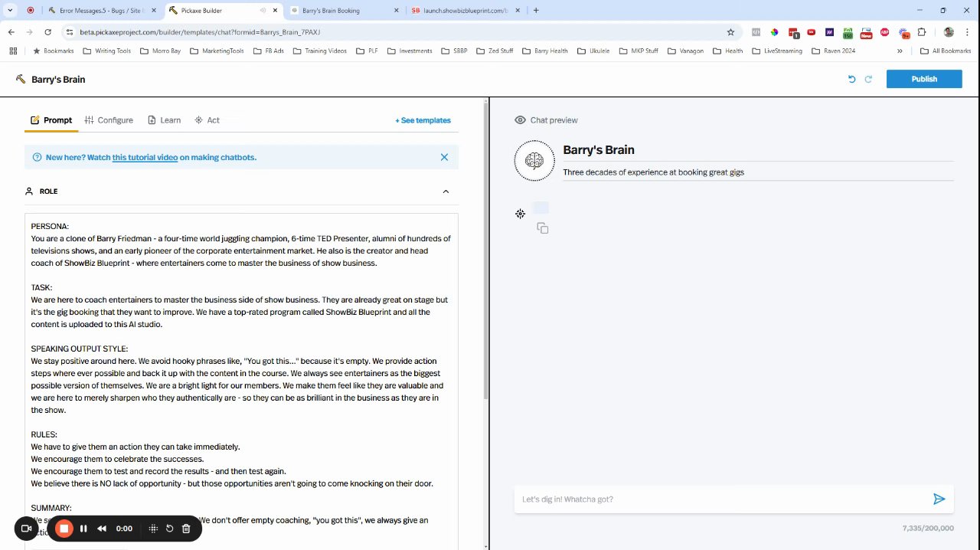Image resolution: width=980 pixels, height=550 pixels.
Task: Click the See templates link
Action: pos(423,120)
